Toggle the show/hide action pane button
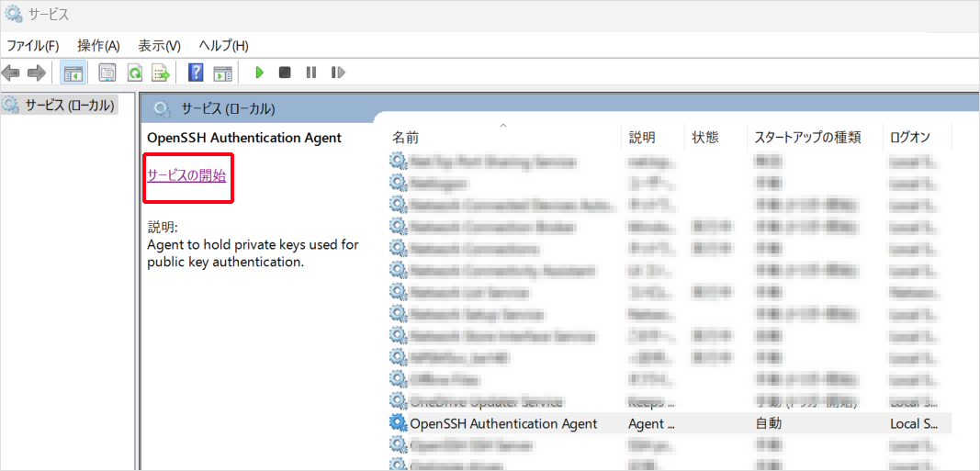980x471 pixels. [222, 73]
